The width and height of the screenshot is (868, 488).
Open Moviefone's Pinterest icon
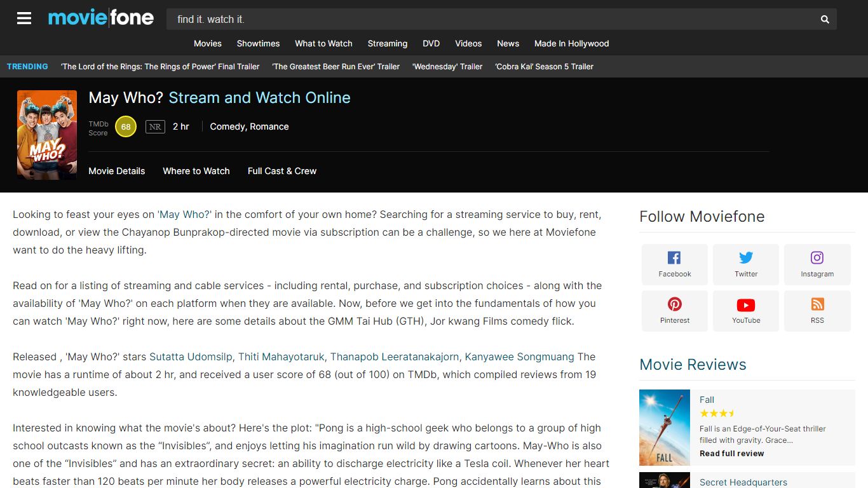(x=674, y=304)
